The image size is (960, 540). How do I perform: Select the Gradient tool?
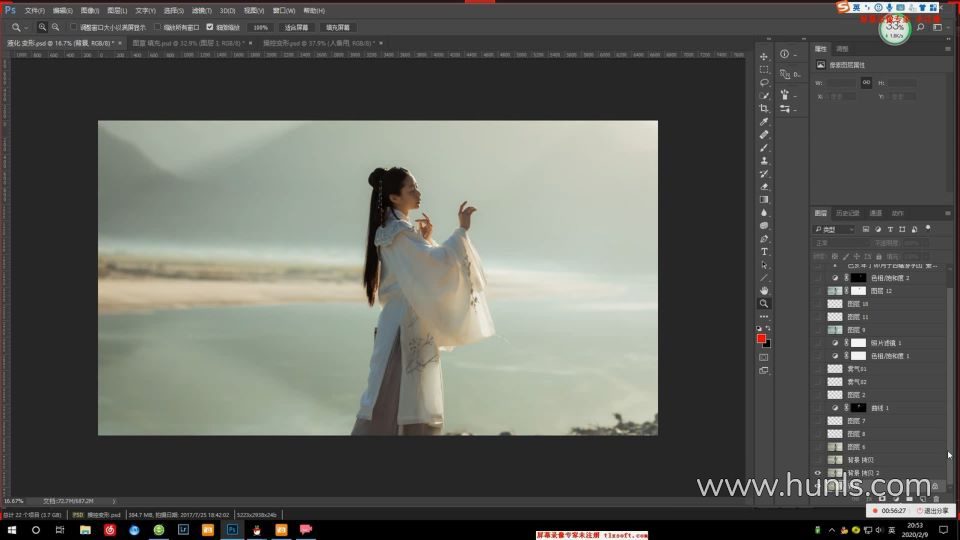pos(763,200)
